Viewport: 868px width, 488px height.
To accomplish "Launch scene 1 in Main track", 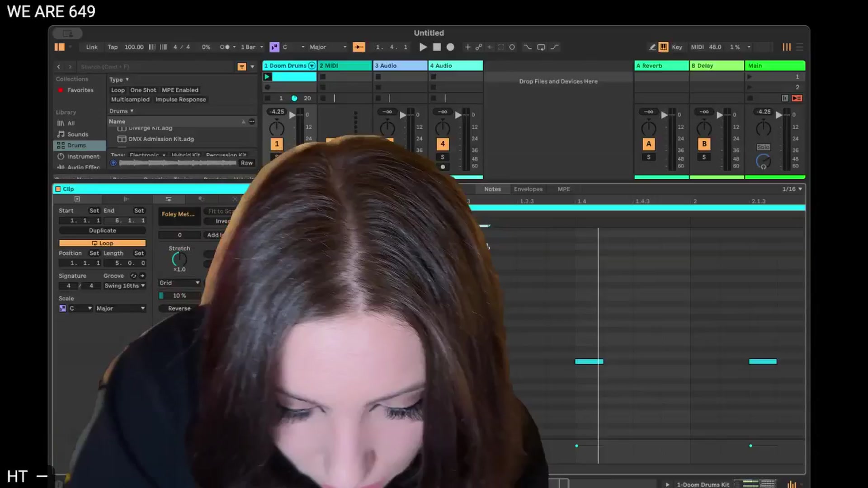I will (x=750, y=77).
